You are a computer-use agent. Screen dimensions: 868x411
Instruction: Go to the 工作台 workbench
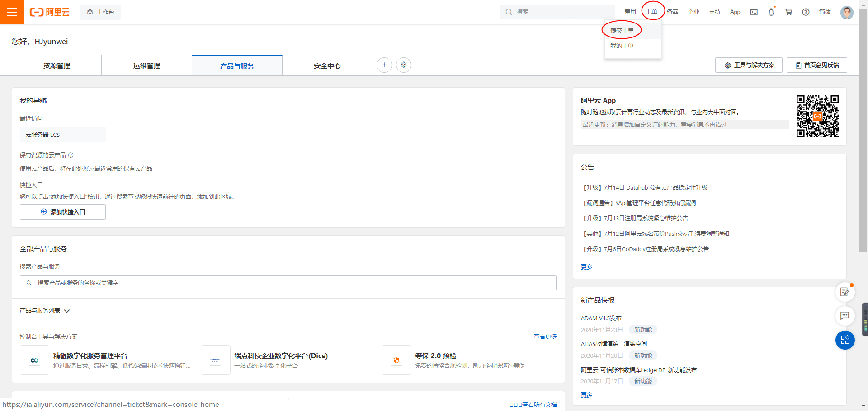click(100, 12)
